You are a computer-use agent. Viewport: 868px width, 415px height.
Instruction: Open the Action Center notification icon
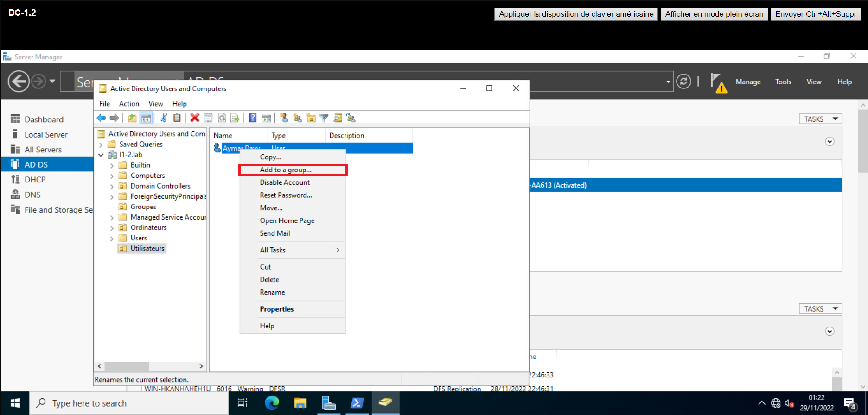point(850,403)
